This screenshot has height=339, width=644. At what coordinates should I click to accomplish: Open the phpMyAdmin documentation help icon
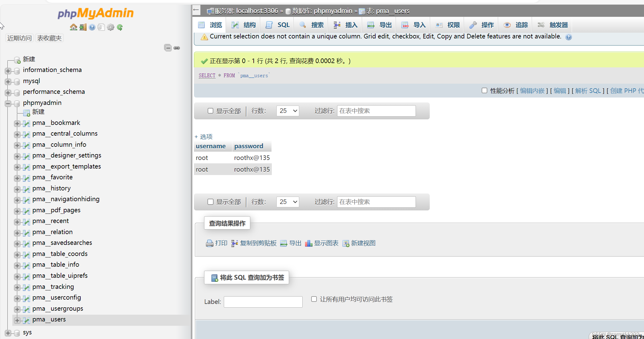pyautogui.click(x=92, y=27)
